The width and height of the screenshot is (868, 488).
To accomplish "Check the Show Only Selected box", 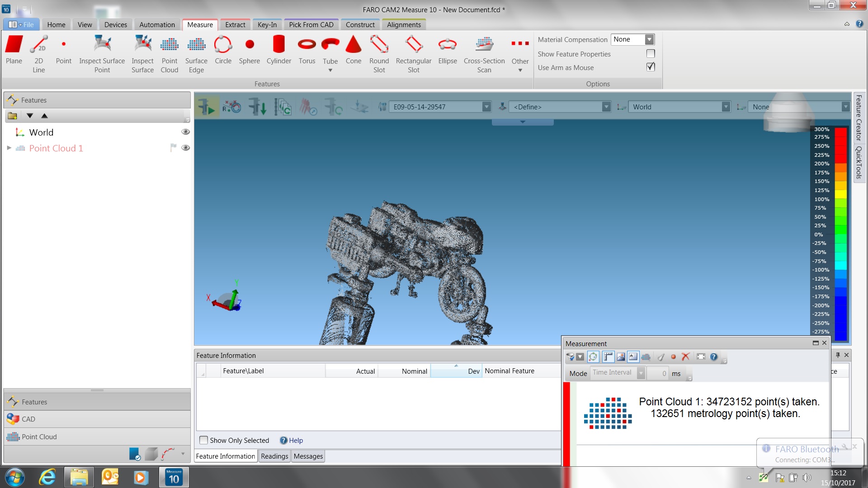I will (x=204, y=440).
